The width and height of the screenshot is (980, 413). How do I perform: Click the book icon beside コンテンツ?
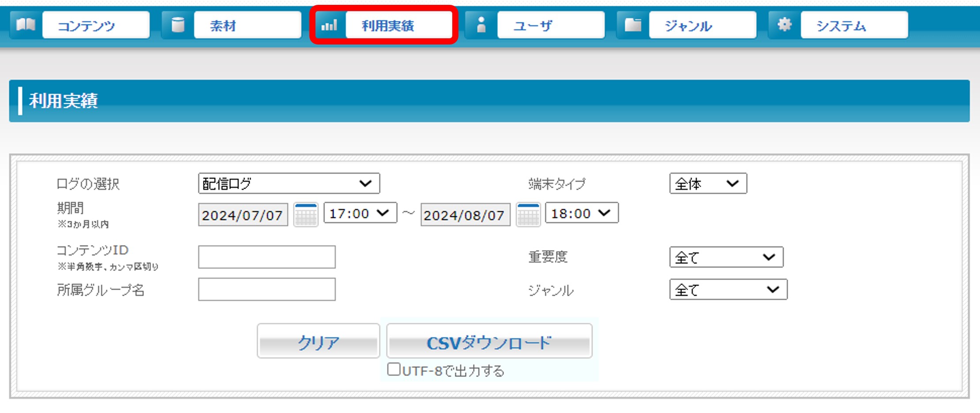point(26,25)
